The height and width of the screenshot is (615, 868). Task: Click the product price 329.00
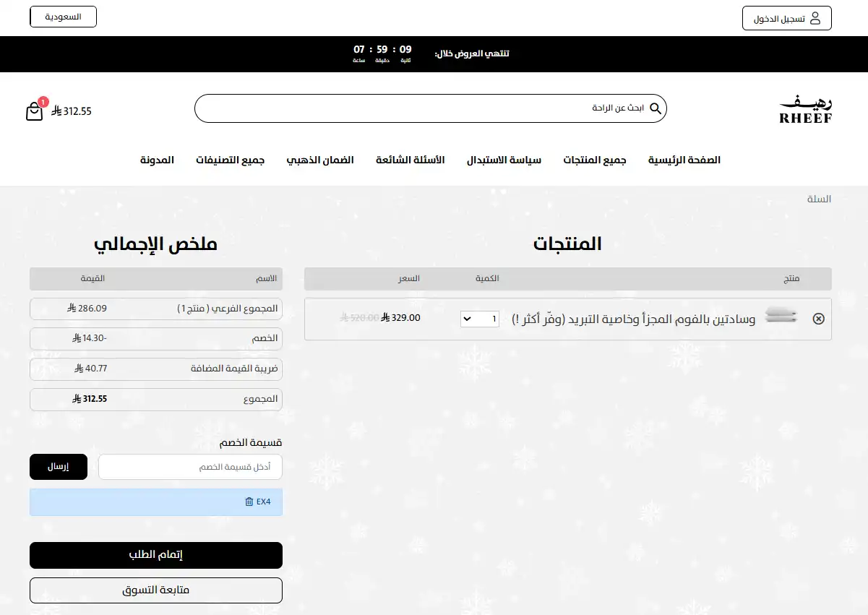(x=401, y=317)
